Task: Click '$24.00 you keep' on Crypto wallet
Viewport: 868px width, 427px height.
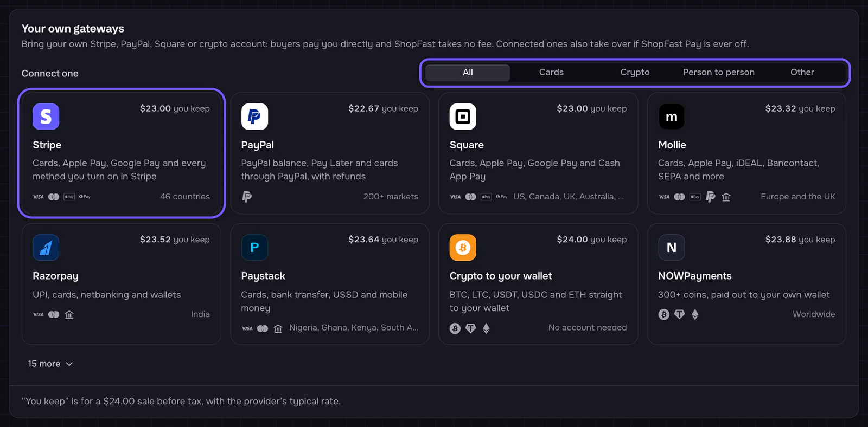Action: pos(591,240)
